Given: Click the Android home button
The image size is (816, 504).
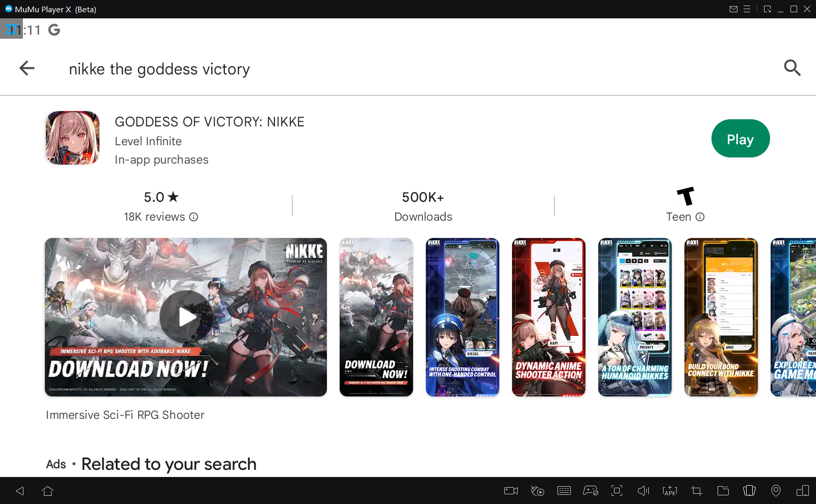Looking at the screenshot, I should (48, 491).
